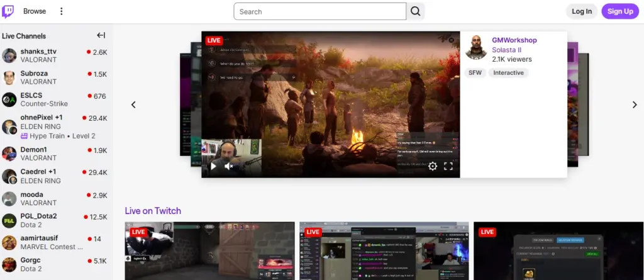Click mooda channel name
Image resolution: width=644 pixels, height=280 pixels.
[x=31, y=194]
